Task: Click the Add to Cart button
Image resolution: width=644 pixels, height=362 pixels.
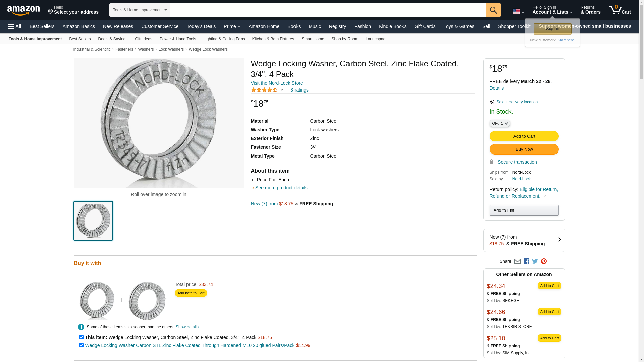Action: 524,136
